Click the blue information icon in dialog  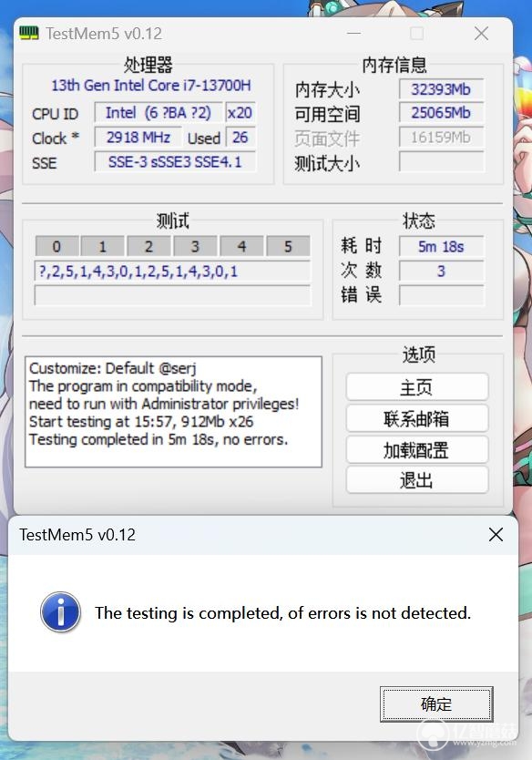click(x=60, y=612)
